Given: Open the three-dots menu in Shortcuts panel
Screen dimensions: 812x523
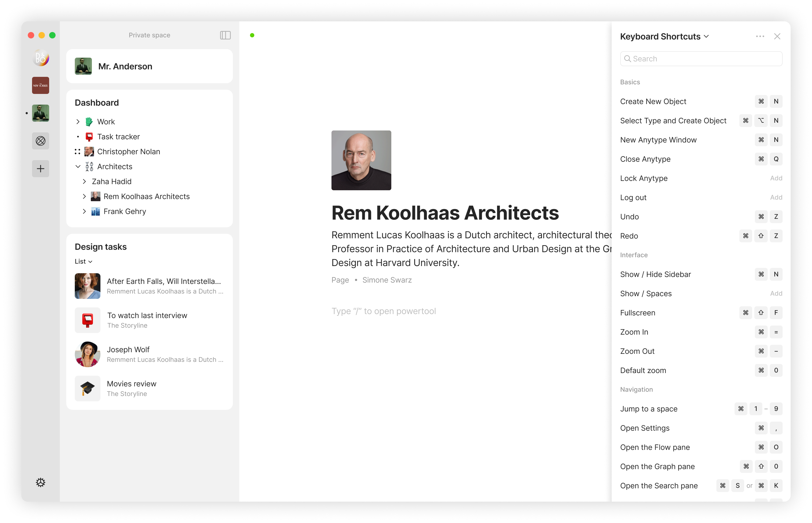Looking at the screenshot, I should point(760,36).
